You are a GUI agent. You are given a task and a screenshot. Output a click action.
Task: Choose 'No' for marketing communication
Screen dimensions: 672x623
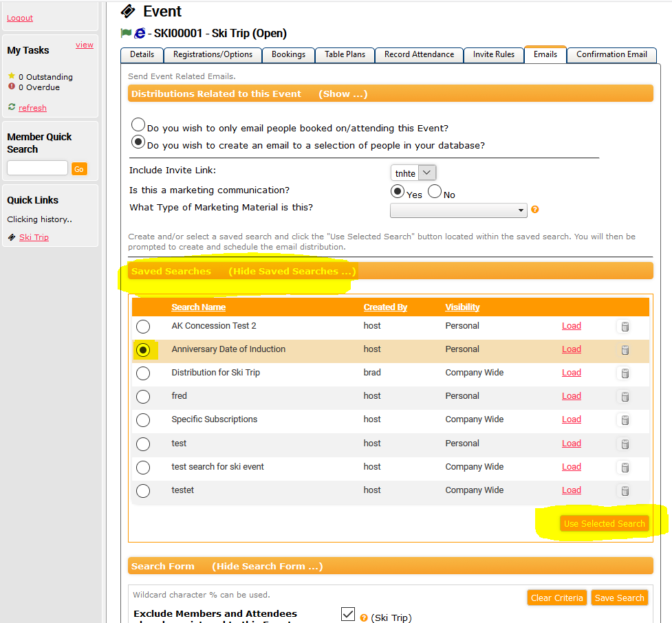435,192
